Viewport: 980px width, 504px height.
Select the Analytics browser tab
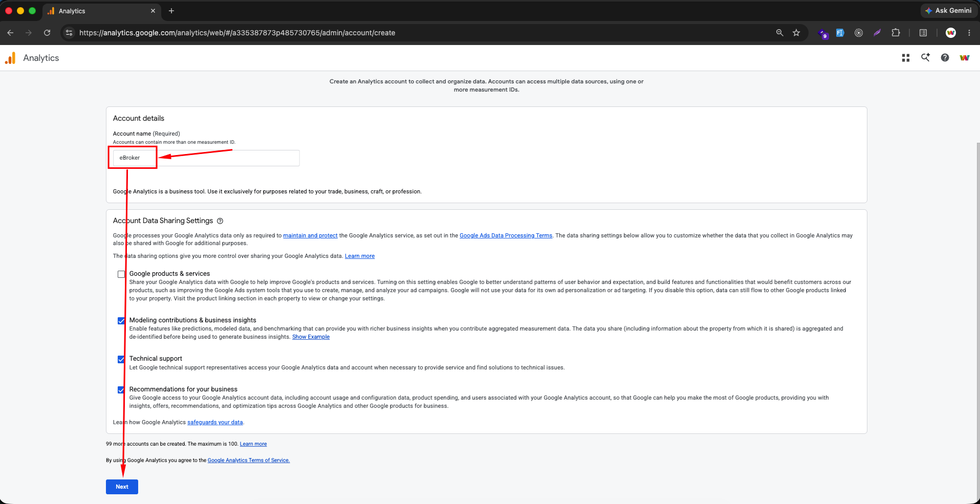click(101, 11)
